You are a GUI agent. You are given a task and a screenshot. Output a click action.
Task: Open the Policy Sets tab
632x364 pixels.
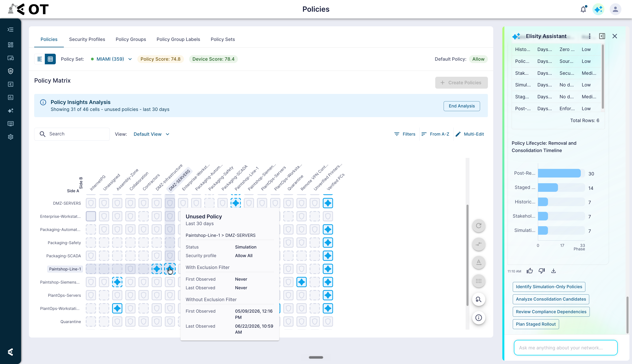point(223,39)
